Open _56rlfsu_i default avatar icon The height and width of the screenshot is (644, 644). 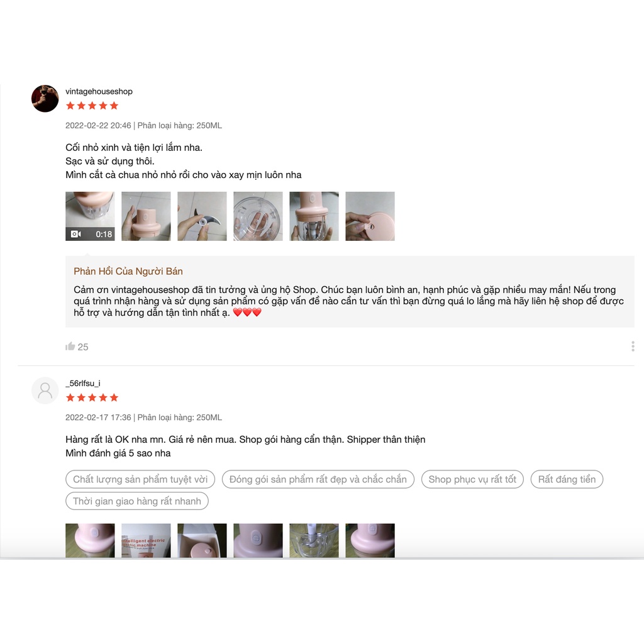[x=45, y=391]
